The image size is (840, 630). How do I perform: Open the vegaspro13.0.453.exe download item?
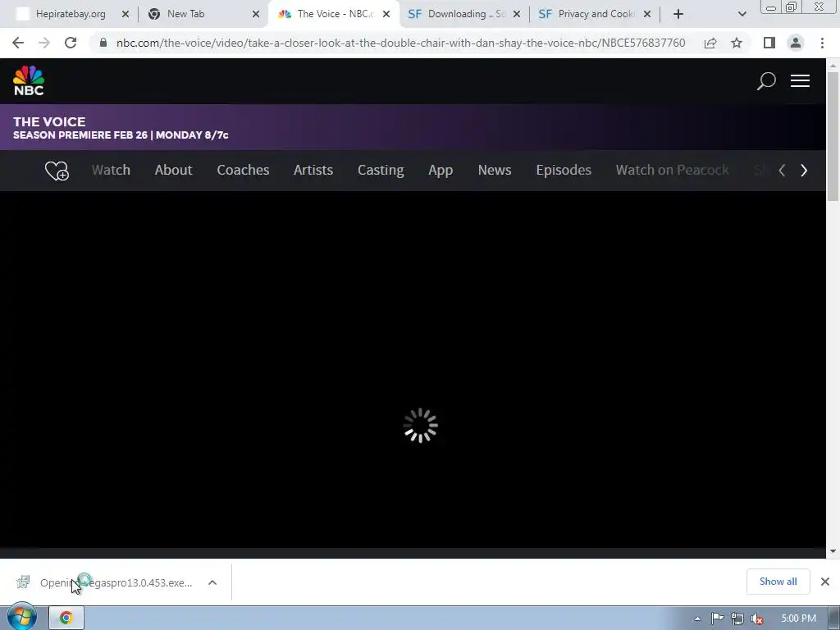coord(115,582)
